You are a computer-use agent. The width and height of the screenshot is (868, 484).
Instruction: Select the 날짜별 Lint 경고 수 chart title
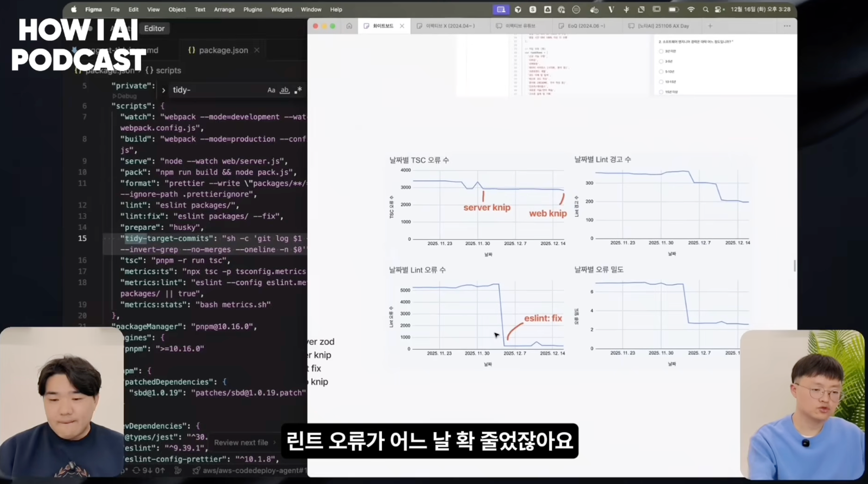tap(603, 160)
